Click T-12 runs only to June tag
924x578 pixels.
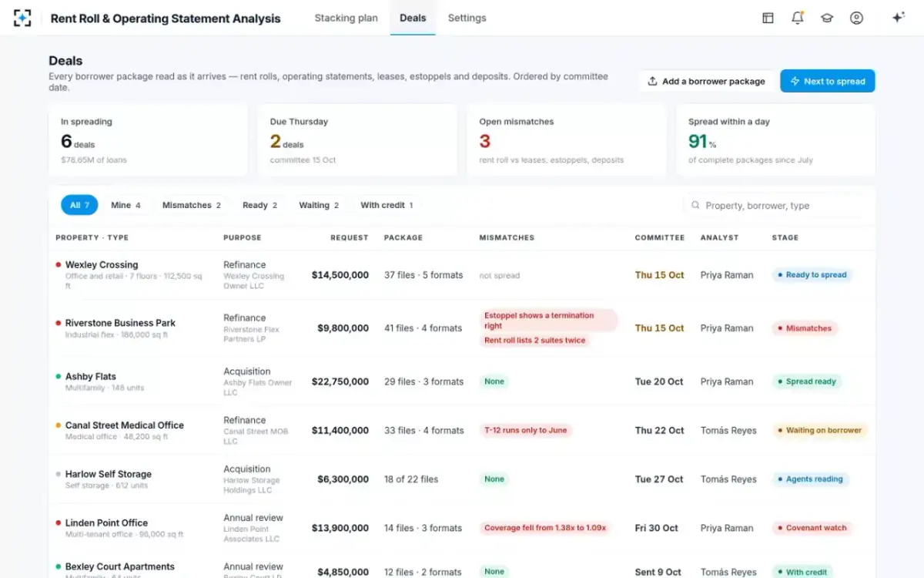tap(526, 430)
